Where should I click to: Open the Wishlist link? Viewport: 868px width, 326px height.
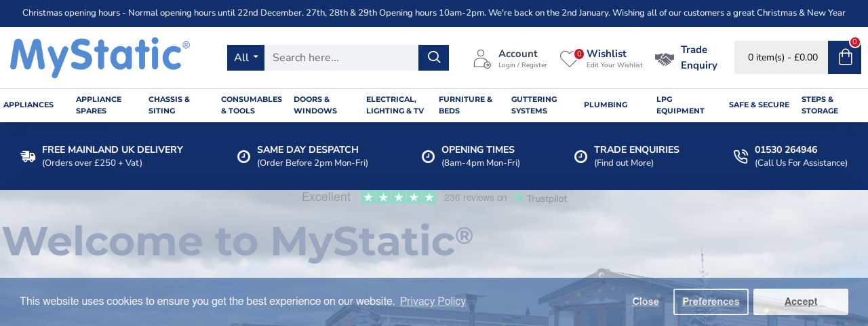tap(606, 54)
